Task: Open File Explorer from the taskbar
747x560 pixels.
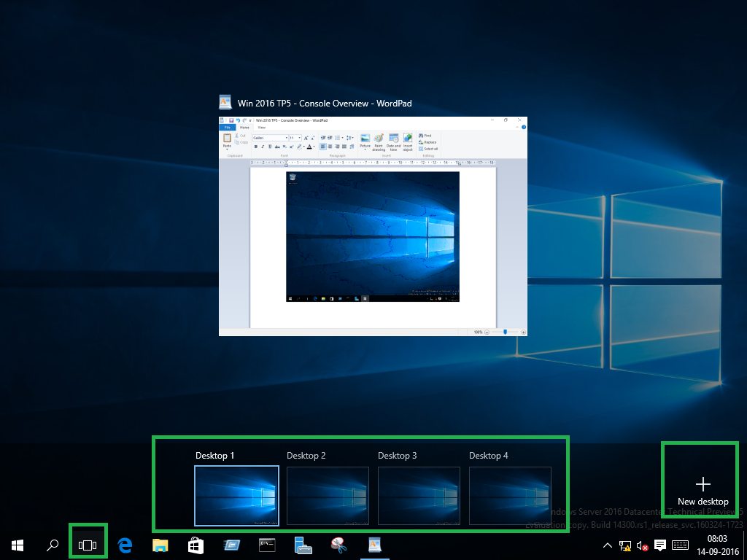Action: point(160,545)
